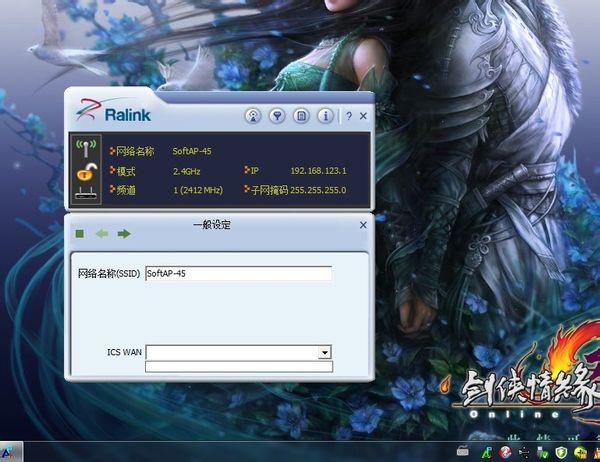Click the open padlock security icon
Screen dimensions: 600x462
coord(87,172)
